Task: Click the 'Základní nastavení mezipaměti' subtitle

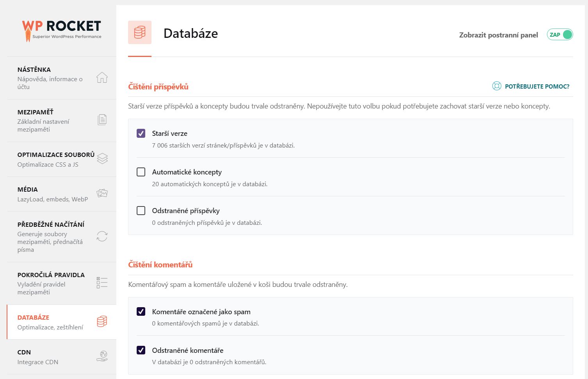Action: point(43,126)
